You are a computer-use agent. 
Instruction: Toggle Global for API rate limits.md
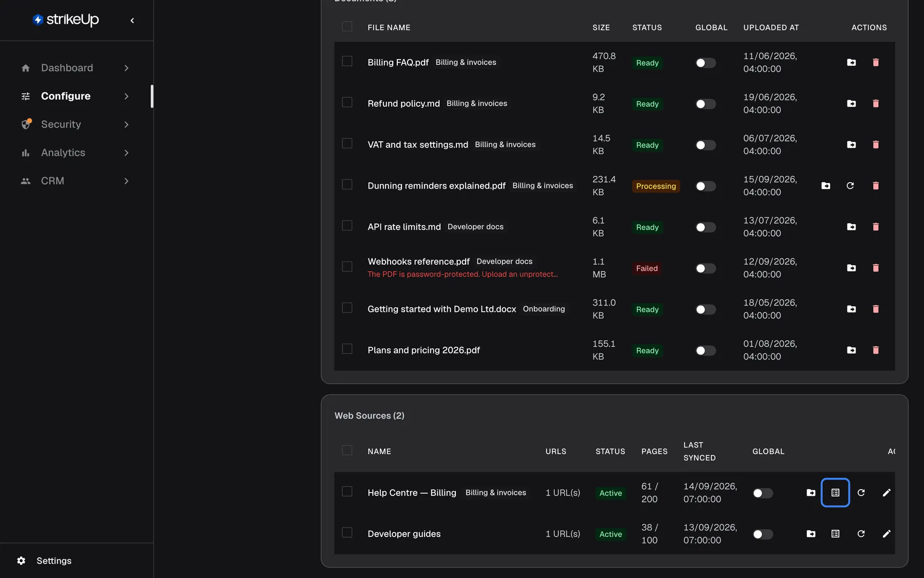(705, 227)
